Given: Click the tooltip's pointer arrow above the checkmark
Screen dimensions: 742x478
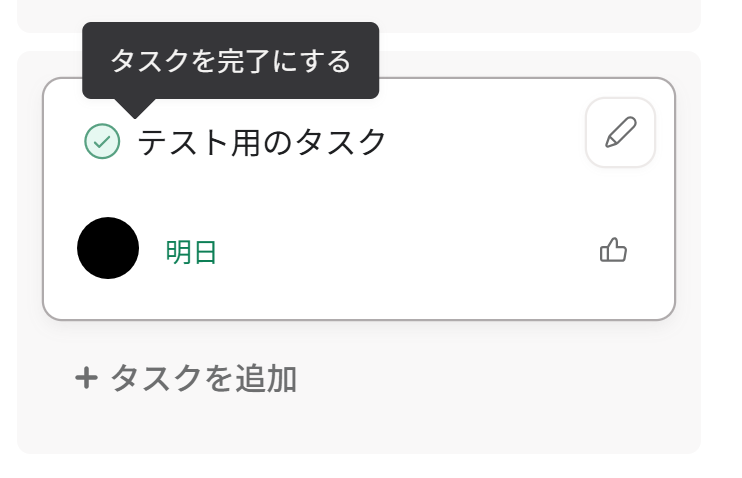Looking at the screenshot, I should pos(135,109).
